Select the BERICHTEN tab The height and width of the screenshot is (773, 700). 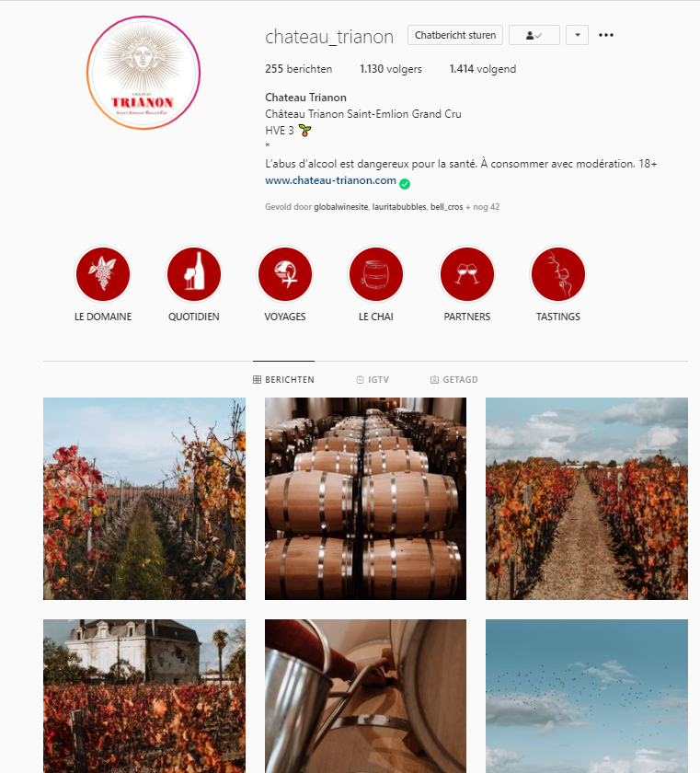(283, 379)
